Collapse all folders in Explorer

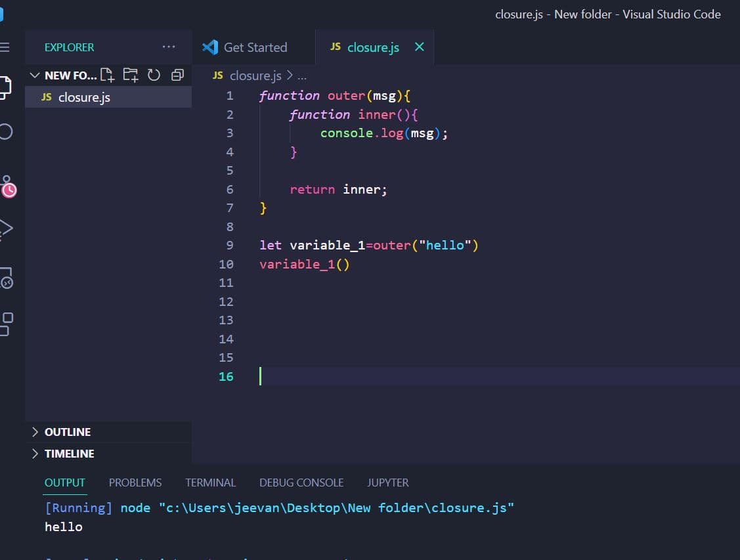tap(177, 75)
